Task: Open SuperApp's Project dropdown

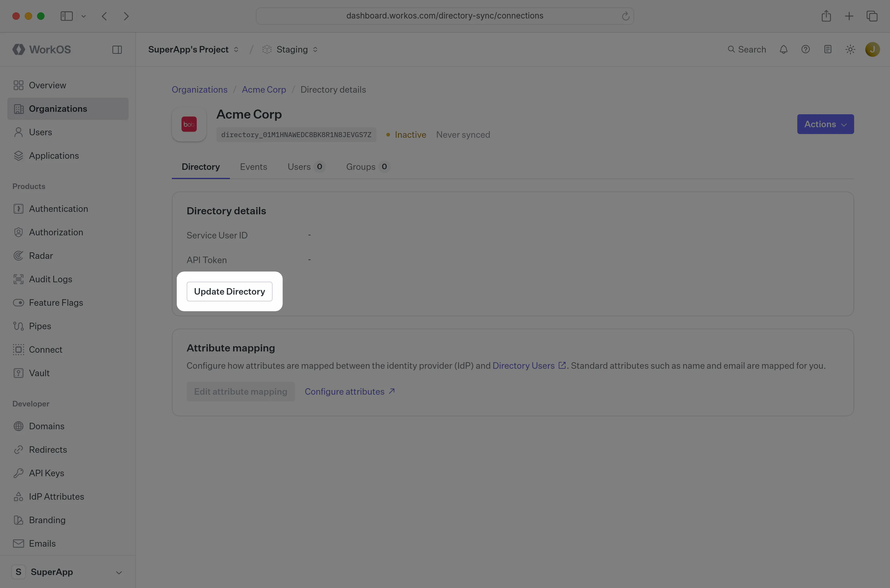Action: coord(193,49)
